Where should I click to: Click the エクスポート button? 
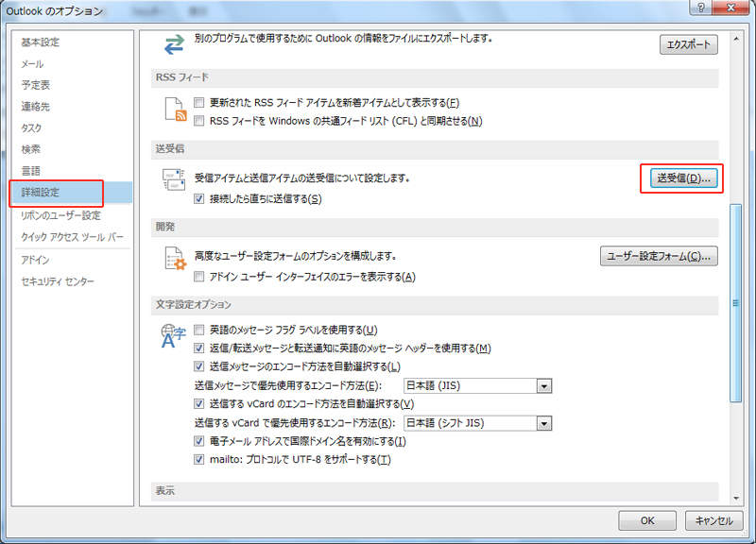tap(689, 44)
